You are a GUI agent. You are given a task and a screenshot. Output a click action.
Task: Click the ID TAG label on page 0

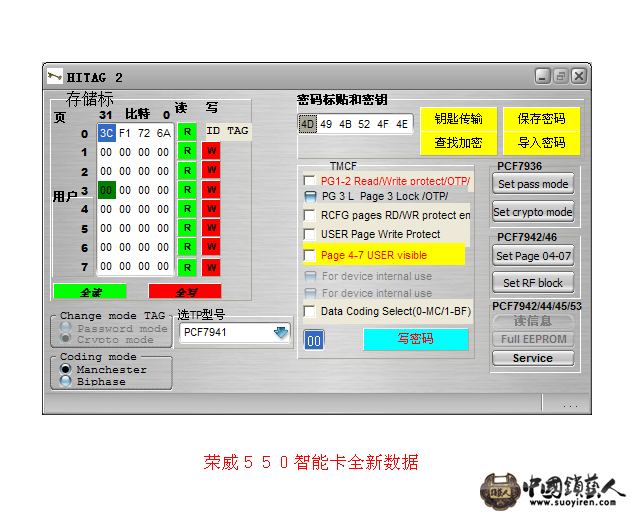(x=228, y=131)
